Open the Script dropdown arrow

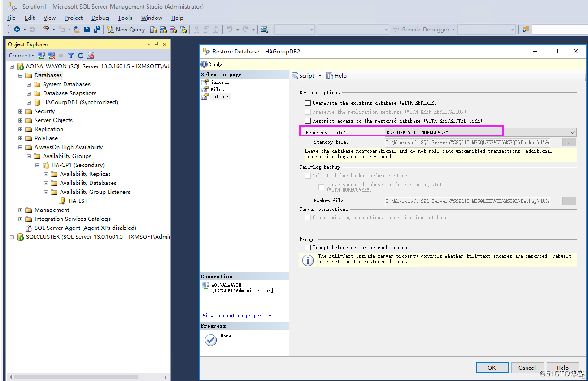click(320, 75)
